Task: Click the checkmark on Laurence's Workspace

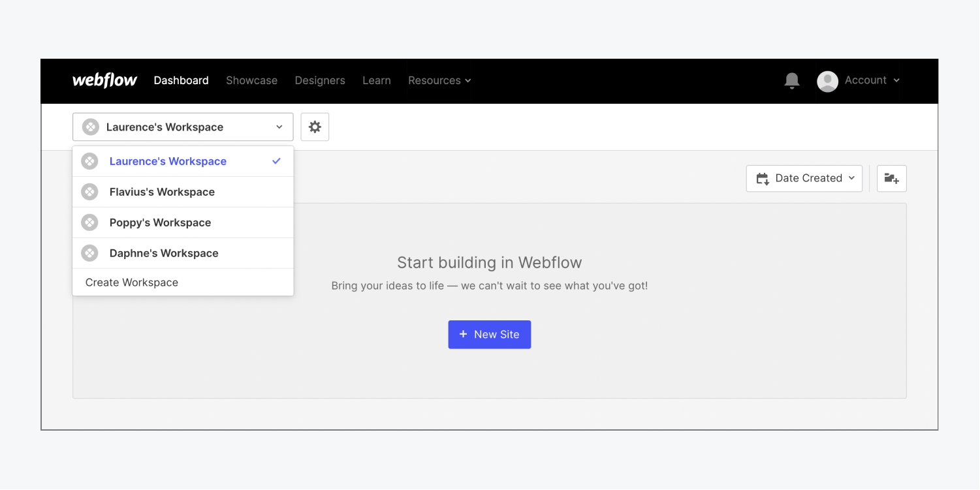Action: coord(277,161)
